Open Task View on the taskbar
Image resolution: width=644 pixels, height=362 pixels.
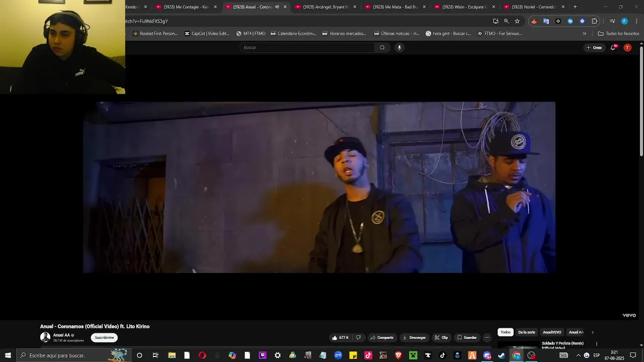tap(155, 355)
